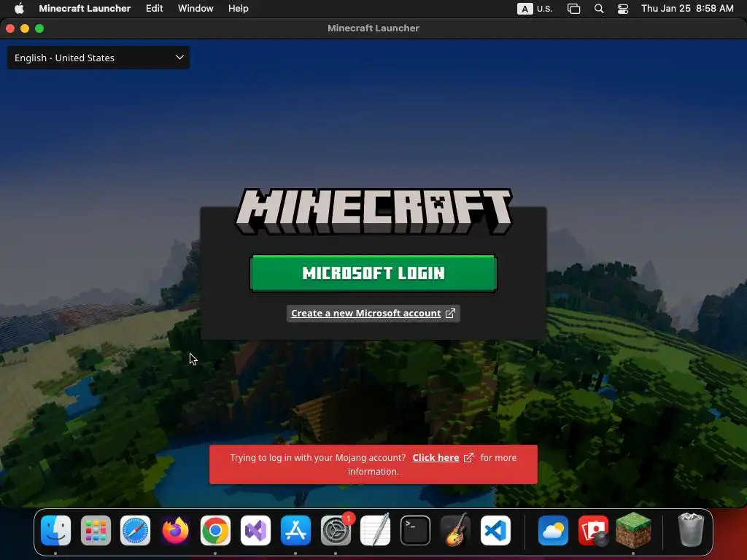Open the Help menu
Screen dimensions: 747x560
click(239, 9)
